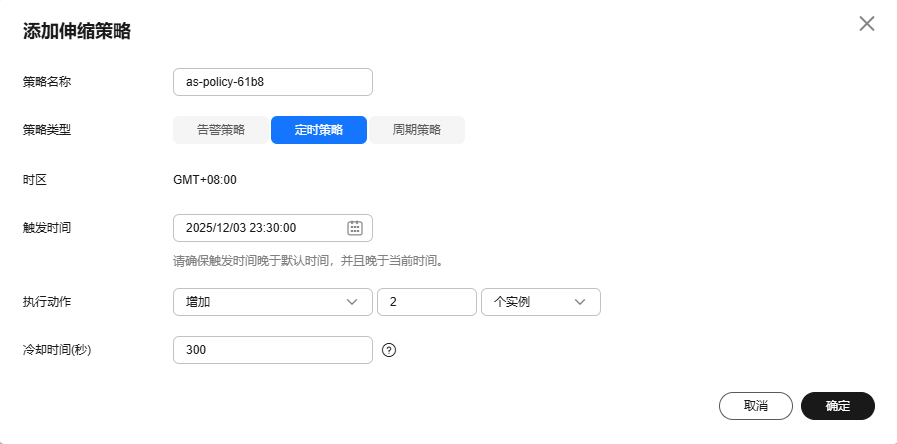Screen dimensions: 897x444
Task: Click the GMT+08:00 timezone value
Action: (x=205, y=180)
